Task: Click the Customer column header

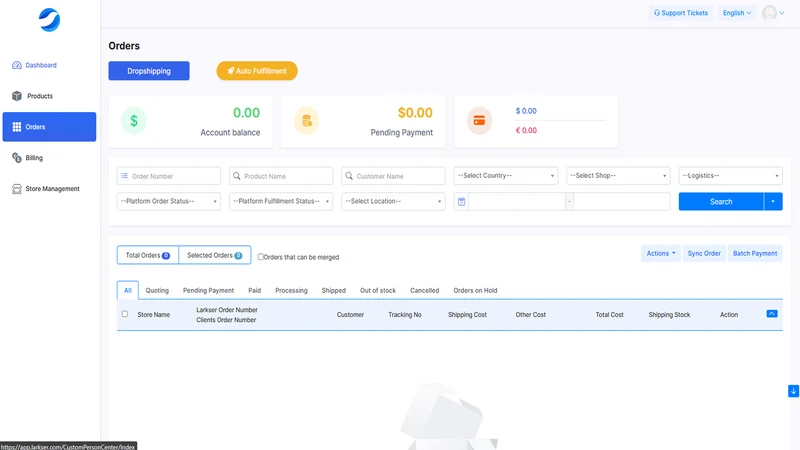Action: (x=351, y=315)
